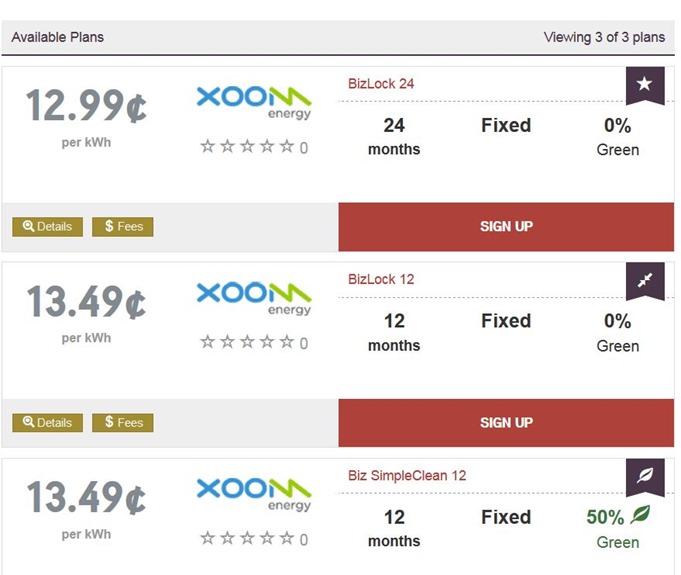Image resolution: width=681 pixels, height=575 pixels.
Task: Click the arrows badge on BizLock 12
Action: click(x=645, y=281)
